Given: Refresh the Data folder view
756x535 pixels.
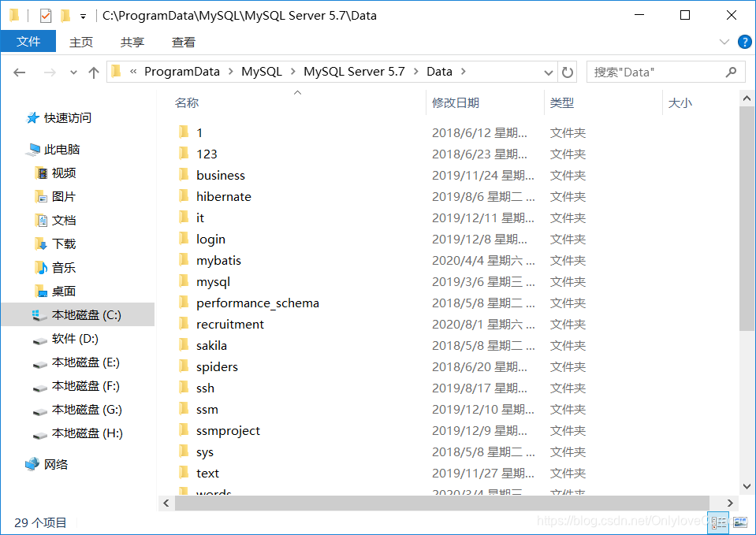Looking at the screenshot, I should pos(568,72).
